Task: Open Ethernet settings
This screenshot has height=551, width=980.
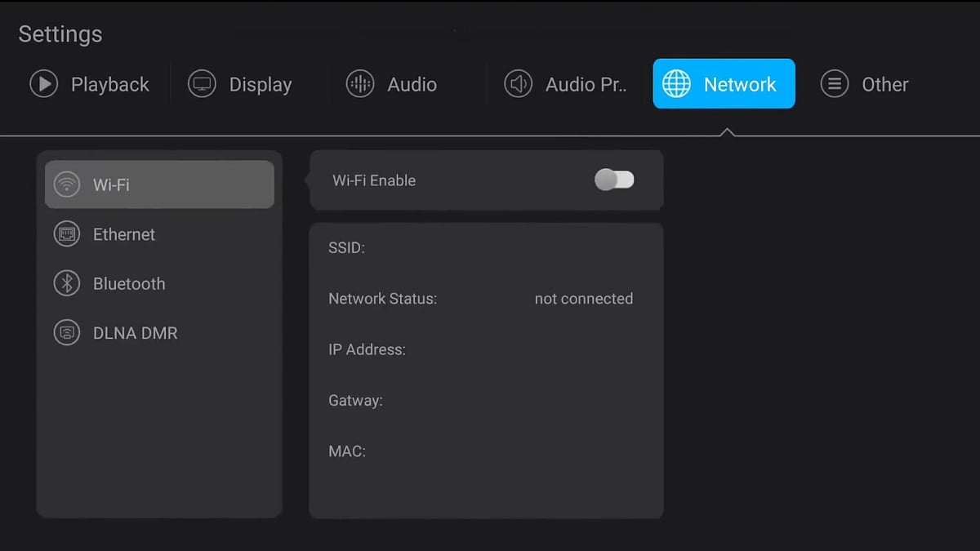Action: (125, 234)
